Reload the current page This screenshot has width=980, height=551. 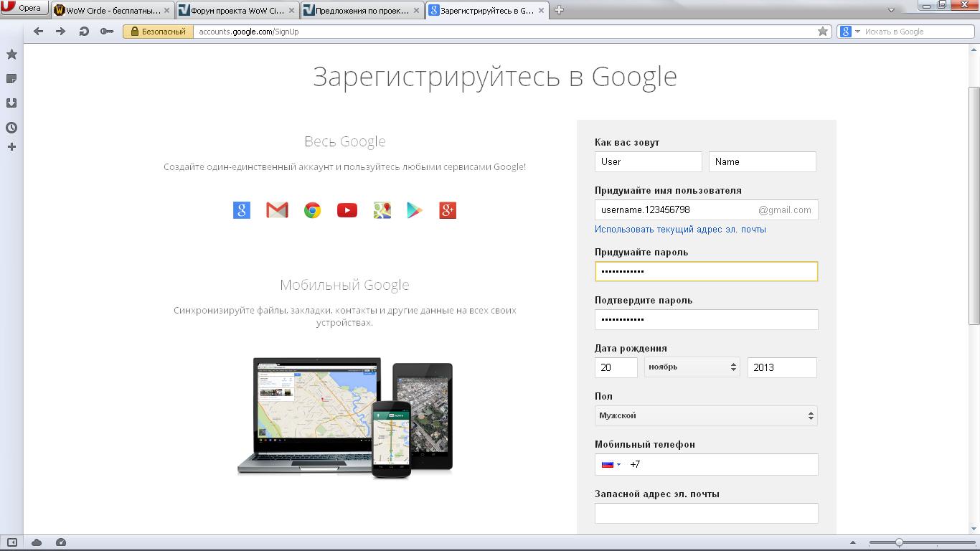point(84,31)
